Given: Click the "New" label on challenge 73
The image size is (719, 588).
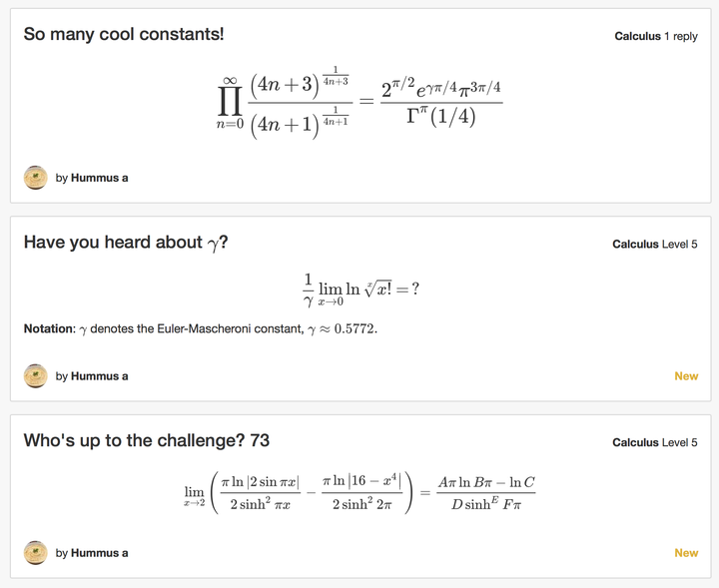Looking at the screenshot, I should 686,552.
